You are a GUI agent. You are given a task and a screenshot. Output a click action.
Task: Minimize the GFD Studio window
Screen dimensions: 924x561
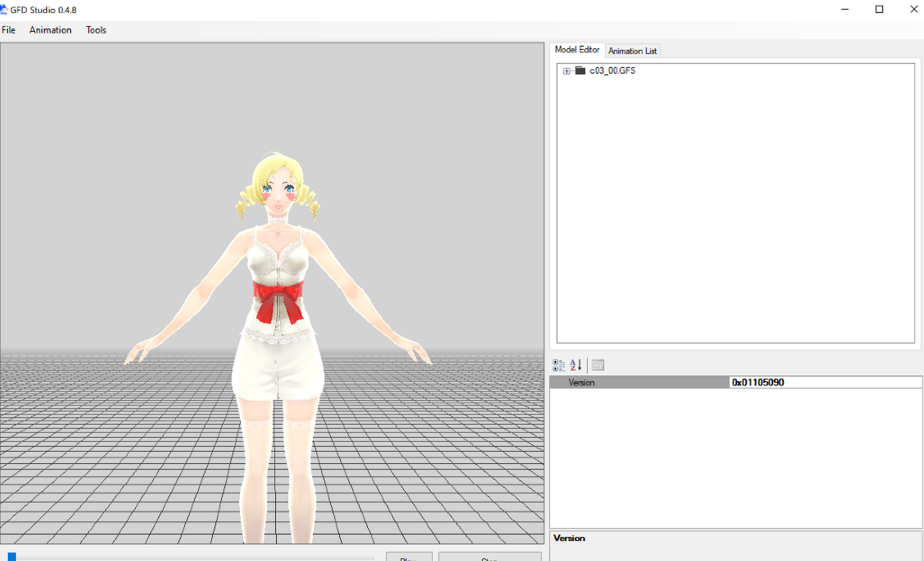pos(845,10)
